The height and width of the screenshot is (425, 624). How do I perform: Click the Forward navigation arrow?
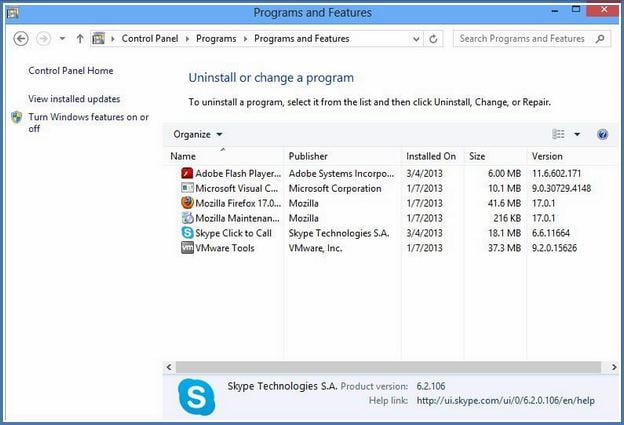click(43, 39)
